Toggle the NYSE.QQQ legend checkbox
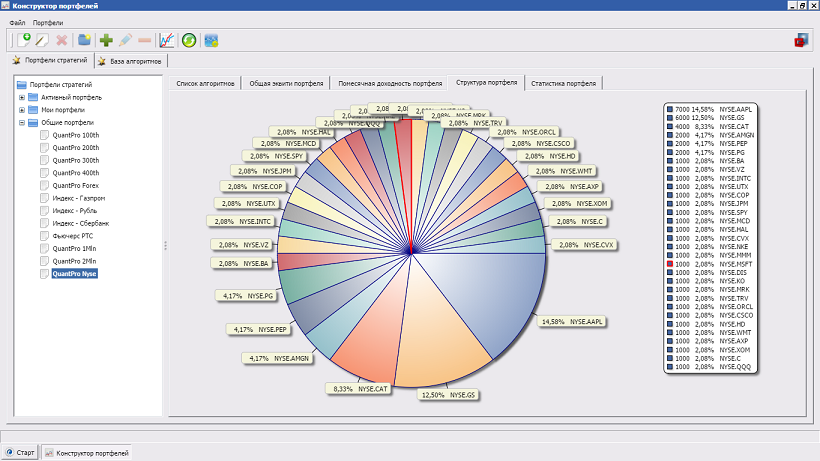The image size is (820, 461). (x=670, y=367)
